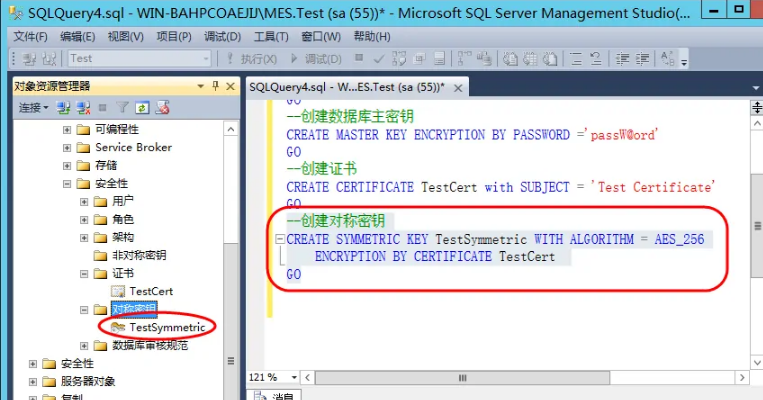This screenshot has width=763, height=400.
Task: Expand the 存储 folder
Action: pyautogui.click(x=67, y=165)
